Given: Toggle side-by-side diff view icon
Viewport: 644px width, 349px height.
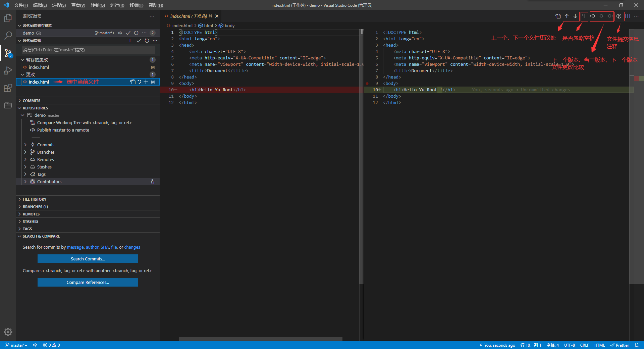Looking at the screenshot, I should point(628,16).
